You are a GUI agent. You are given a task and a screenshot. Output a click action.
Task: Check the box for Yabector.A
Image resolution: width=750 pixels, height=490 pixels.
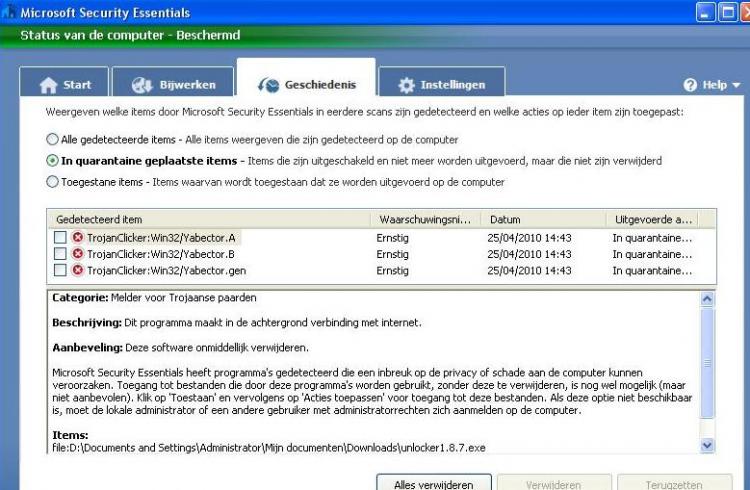pos(60,237)
